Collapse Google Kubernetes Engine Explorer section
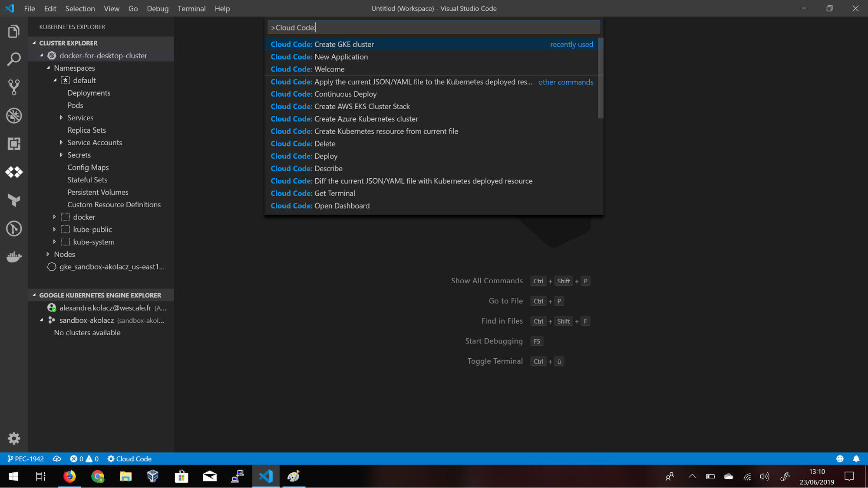 coord(34,295)
